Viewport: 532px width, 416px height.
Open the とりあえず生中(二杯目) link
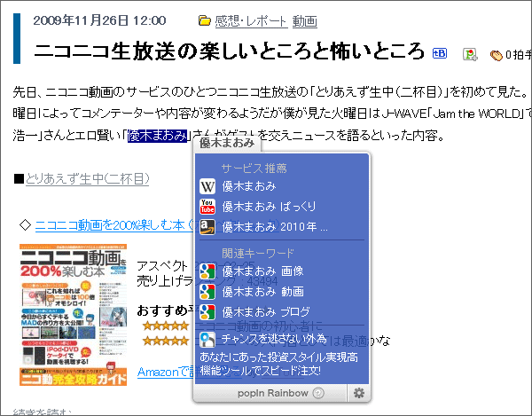[87, 179]
